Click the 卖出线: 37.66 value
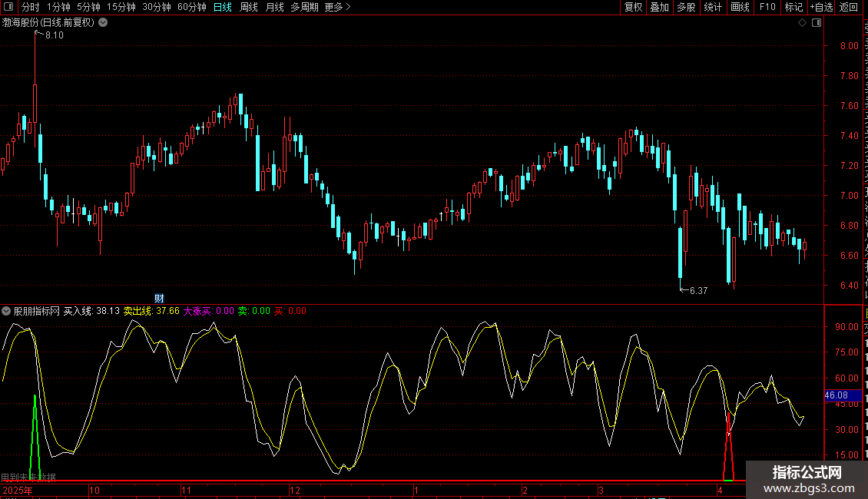The image size is (868, 499). [x=151, y=311]
